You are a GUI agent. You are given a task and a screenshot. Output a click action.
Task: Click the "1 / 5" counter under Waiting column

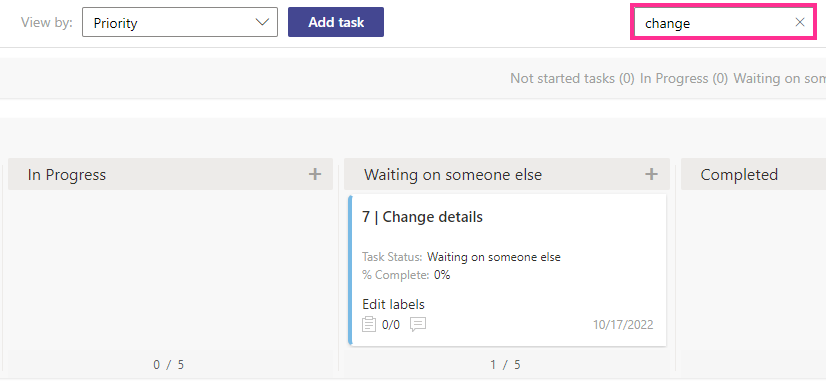click(x=506, y=365)
